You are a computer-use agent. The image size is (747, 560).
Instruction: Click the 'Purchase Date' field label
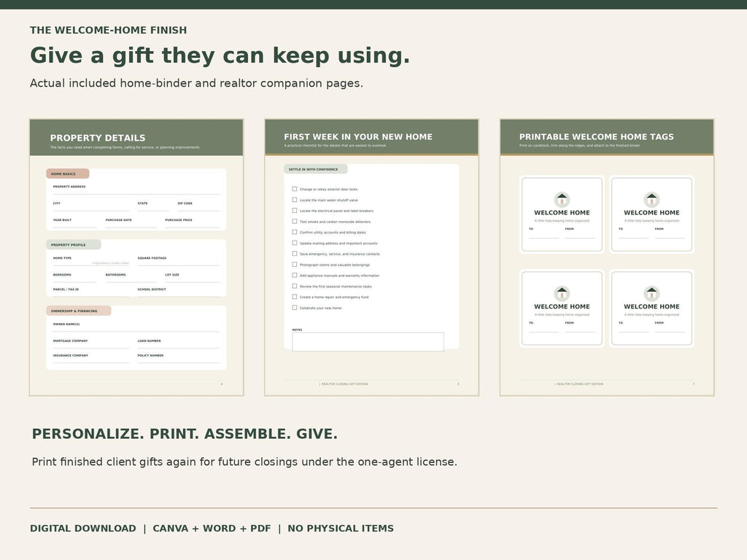(119, 220)
